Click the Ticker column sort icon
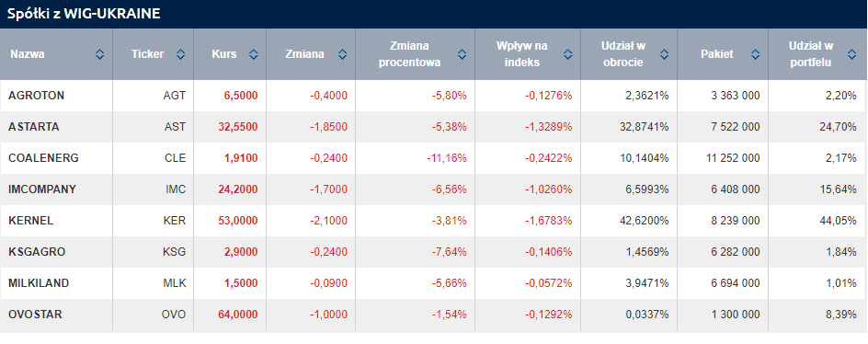868x344 pixels. pos(180,54)
